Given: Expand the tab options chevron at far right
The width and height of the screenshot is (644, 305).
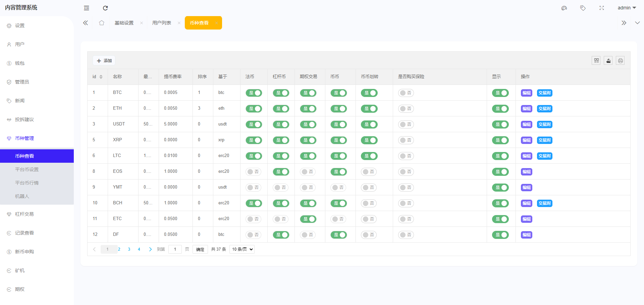Looking at the screenshot, I should coord(637,23).
